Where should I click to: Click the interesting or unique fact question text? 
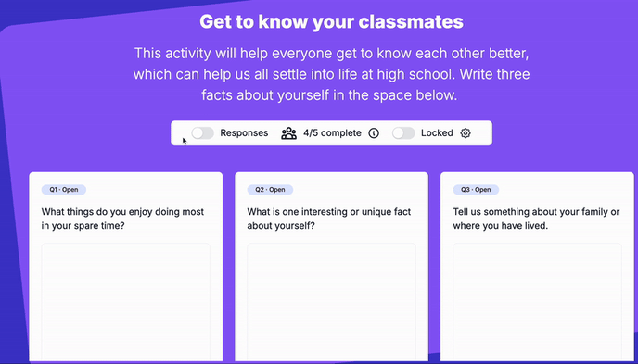point(329,219)
